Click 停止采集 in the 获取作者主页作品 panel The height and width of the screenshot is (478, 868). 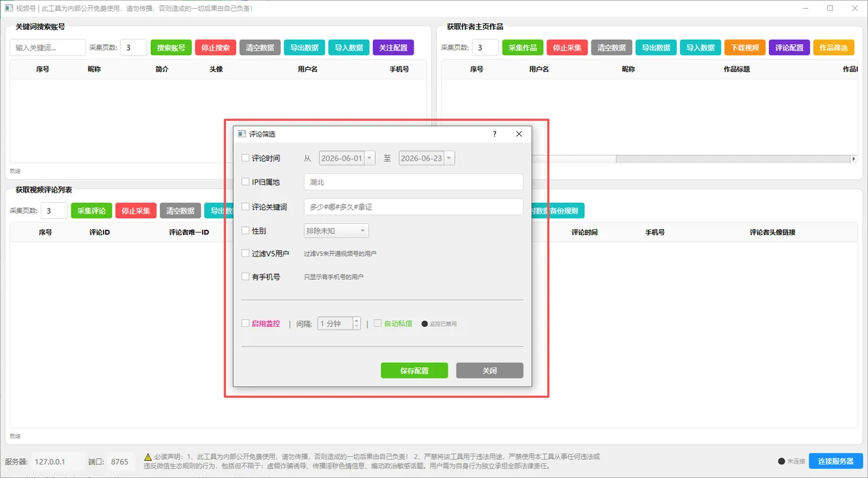click(x=567, y=47)
